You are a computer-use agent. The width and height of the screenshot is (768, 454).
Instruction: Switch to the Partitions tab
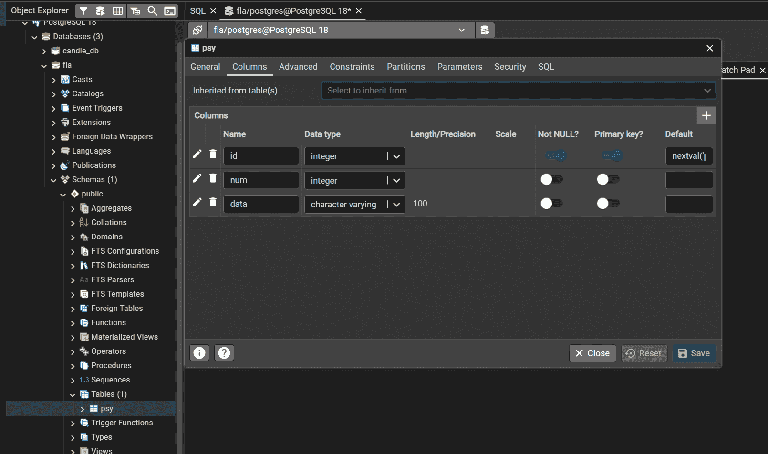(x=406, y=67)
